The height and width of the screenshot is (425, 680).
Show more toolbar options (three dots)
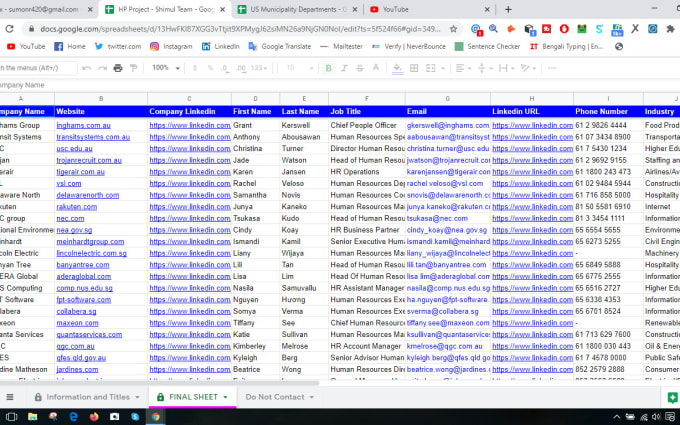(x=552, y=68)
